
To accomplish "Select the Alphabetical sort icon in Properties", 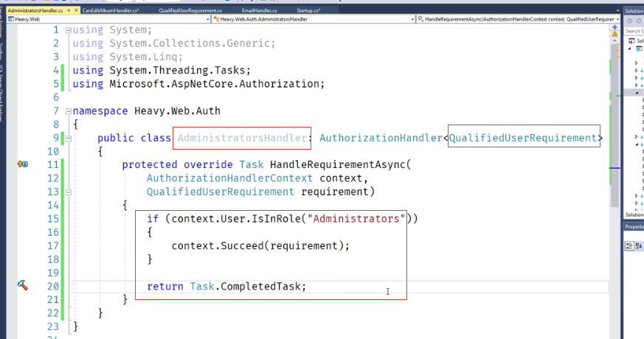I will point(639,246).
